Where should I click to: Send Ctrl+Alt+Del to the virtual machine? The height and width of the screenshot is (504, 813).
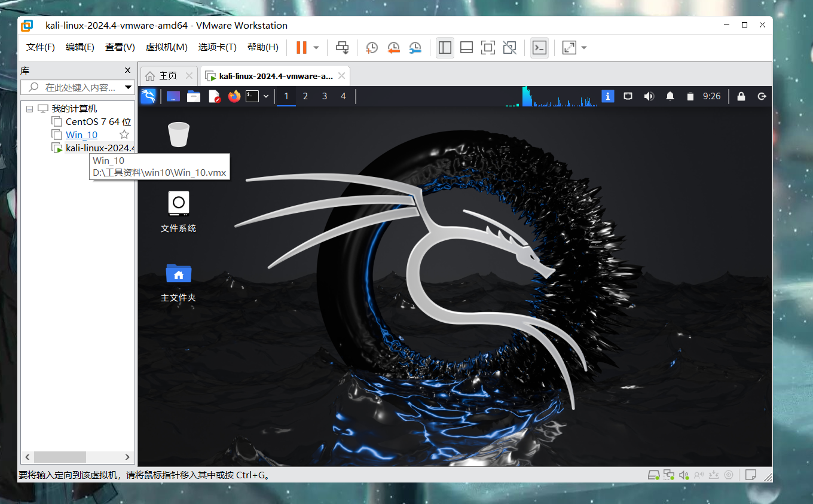pos(342,48)
